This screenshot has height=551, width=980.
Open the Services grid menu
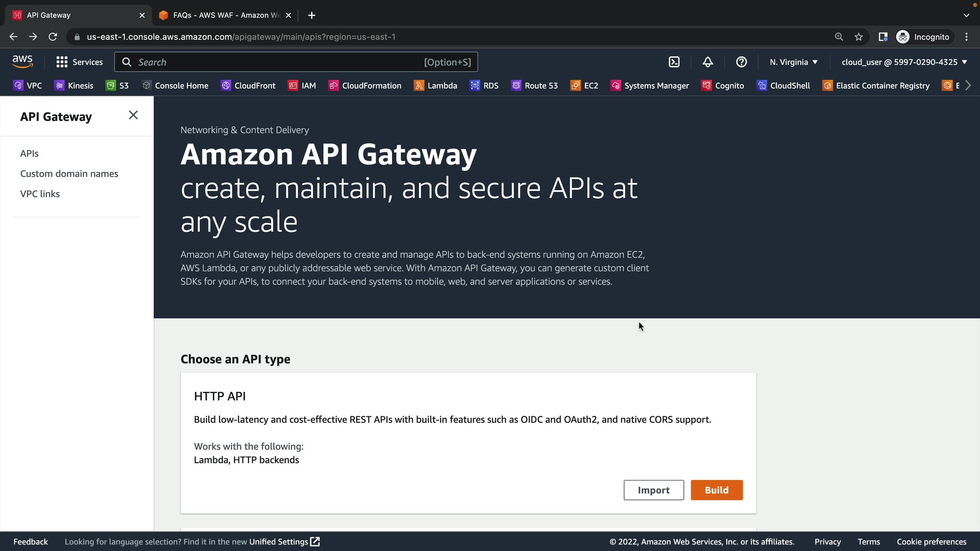coord(79,62)
